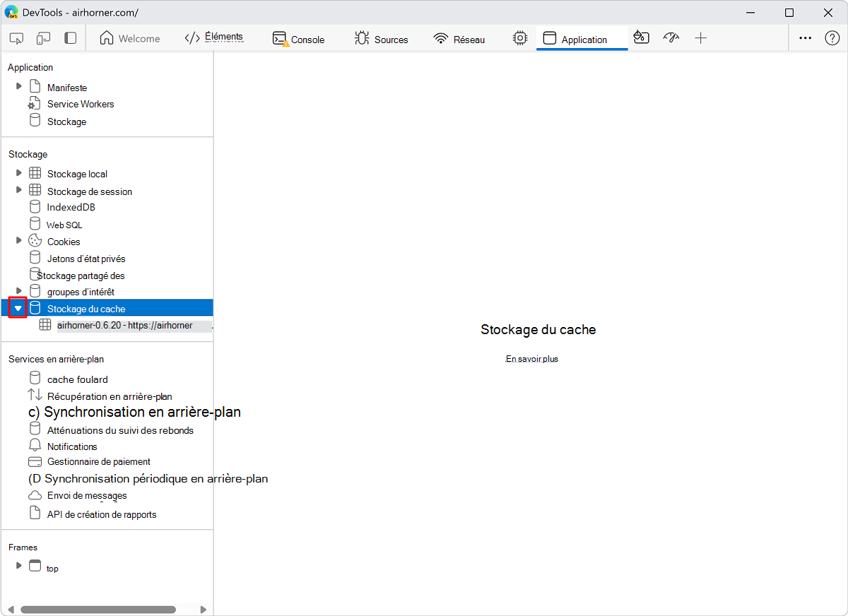Expand the top frame node
848x616 pixels.
[x=19, y=565]
